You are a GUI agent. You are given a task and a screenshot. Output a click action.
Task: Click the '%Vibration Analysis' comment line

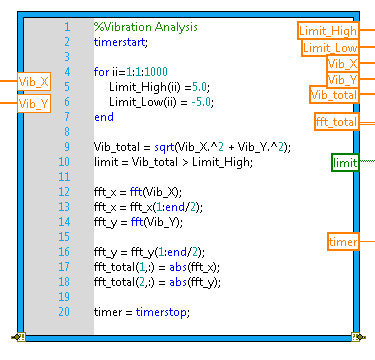pyautogui.click(x=146, y=27)
